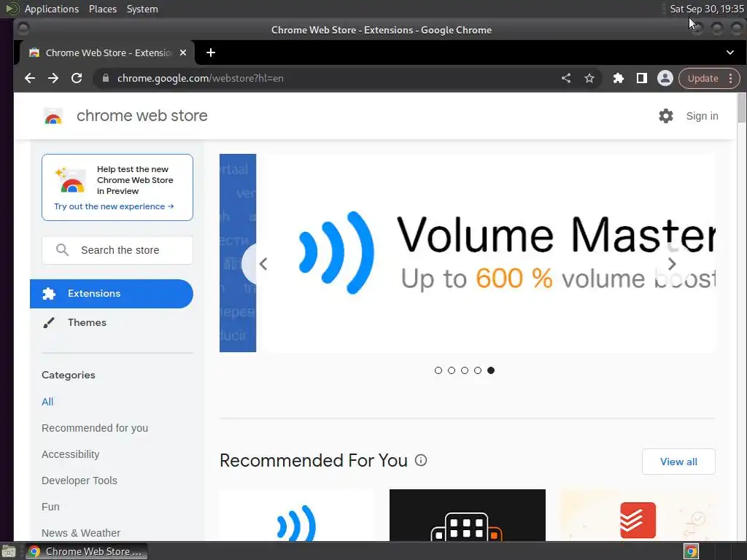The height and width of the screenshot is (560, 747).
Task: Select the Chrome Web Store browser tab
Action: point(107,52)
